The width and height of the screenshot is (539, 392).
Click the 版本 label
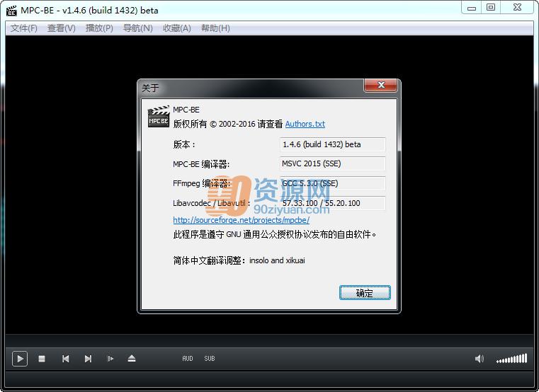[184, 144]
